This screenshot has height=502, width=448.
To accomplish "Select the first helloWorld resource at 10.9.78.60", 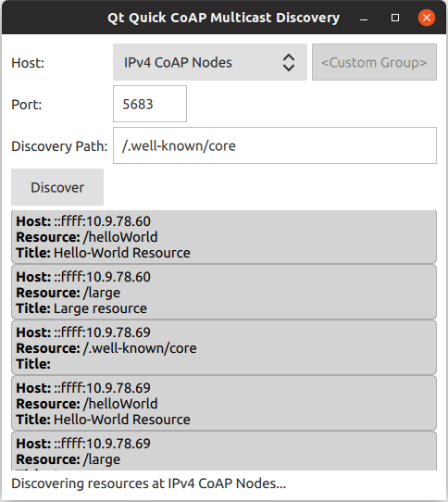I will pos(224,237).
